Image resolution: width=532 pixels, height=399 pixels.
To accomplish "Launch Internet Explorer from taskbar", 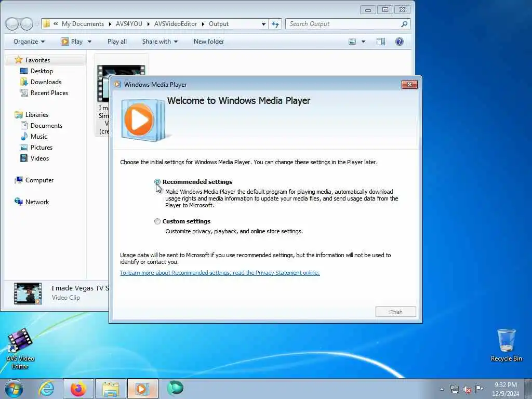I will tap(46, 389).
